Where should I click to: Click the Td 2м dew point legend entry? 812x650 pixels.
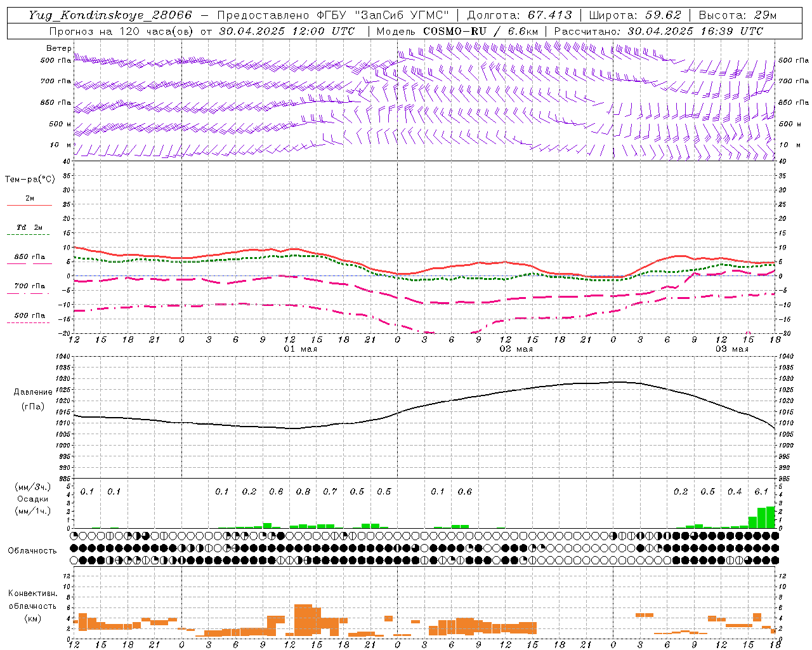30,227
